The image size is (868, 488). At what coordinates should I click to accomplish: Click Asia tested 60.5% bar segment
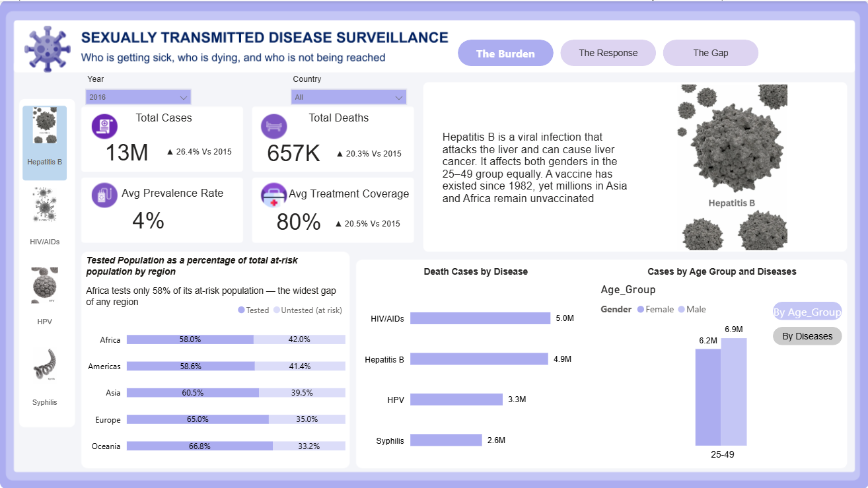tap(193, 392)
